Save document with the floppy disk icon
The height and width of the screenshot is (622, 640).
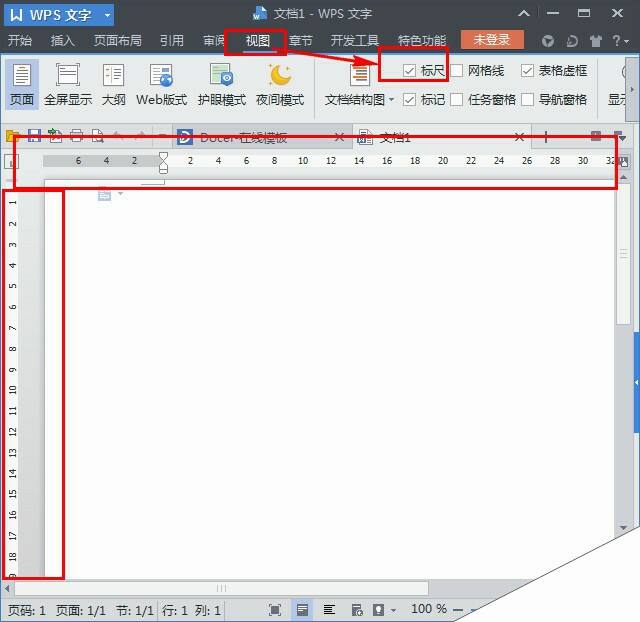34,136
